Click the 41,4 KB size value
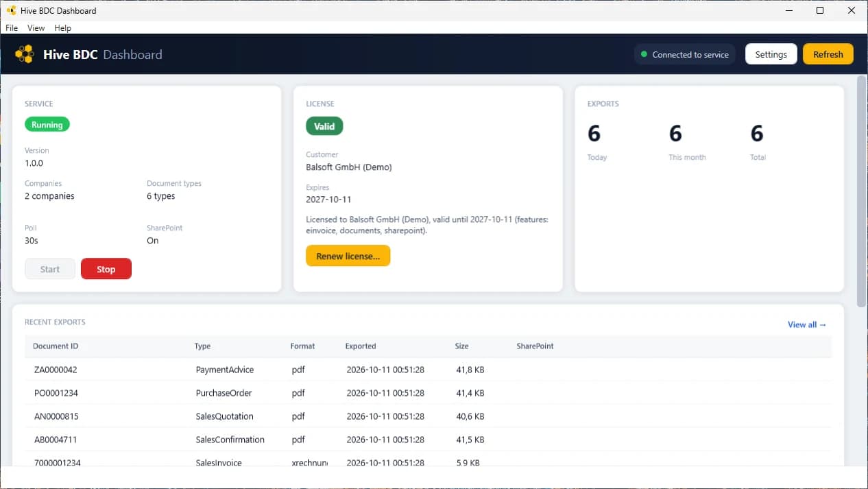Image resolution: width=868 pixels, height=489 pixels. click(470, 393)
